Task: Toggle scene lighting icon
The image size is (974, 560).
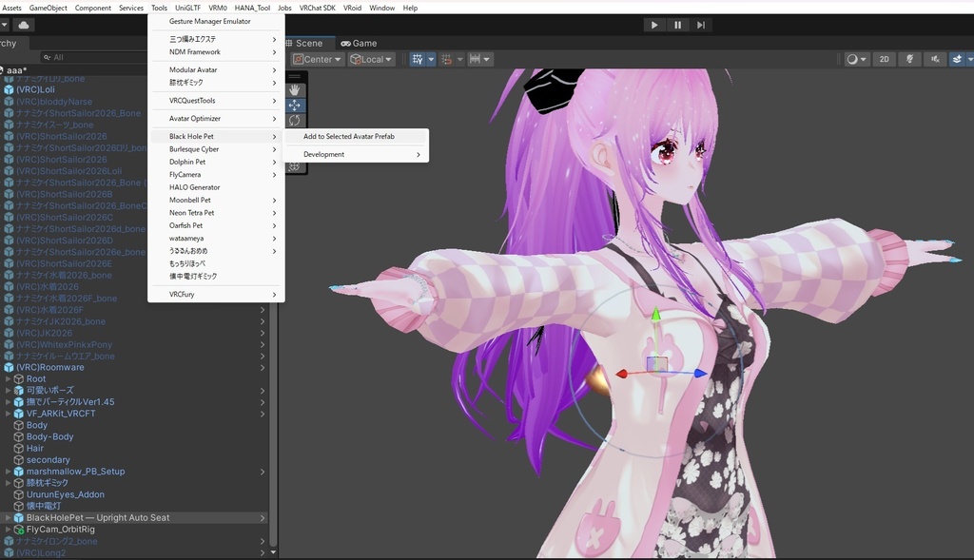Action: (x=909, y=59)
